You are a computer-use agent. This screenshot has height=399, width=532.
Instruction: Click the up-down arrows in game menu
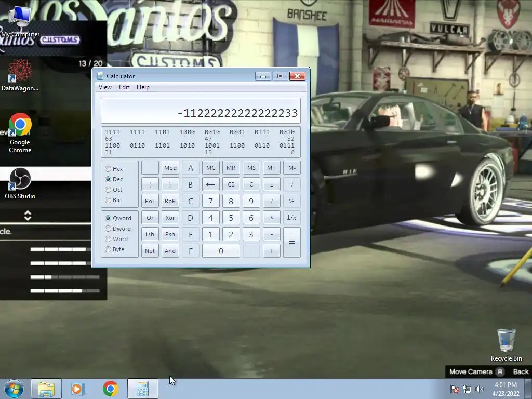28,216
